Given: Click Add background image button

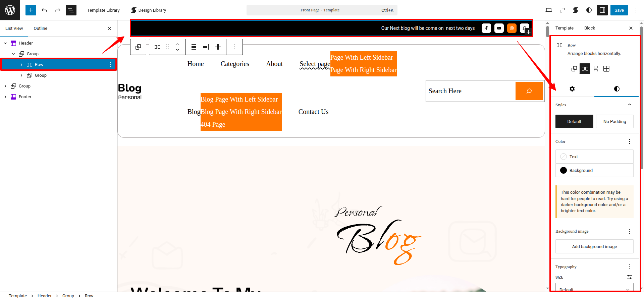Looking at the screenshot, I should pyautogui.click(x=594, y=246).
